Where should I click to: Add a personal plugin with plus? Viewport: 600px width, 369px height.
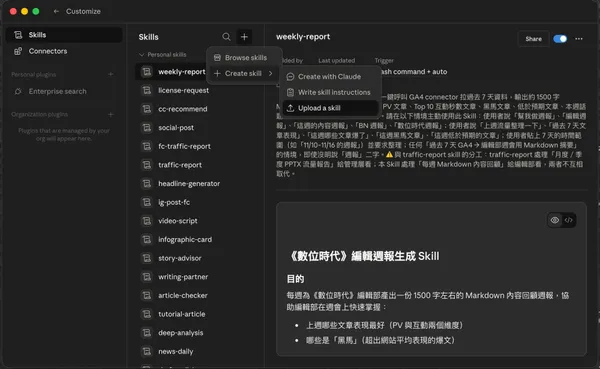coord(111,74)
